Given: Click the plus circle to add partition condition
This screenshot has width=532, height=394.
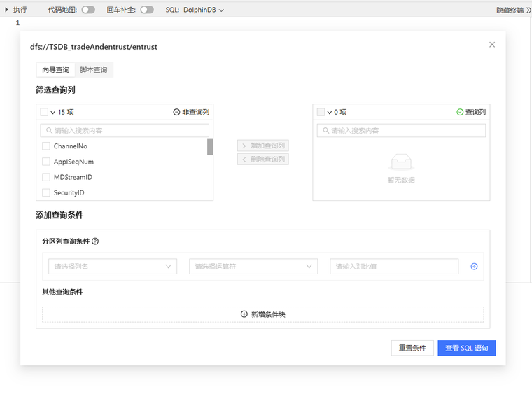Looking at the screenshot, I should coord(474,267).
